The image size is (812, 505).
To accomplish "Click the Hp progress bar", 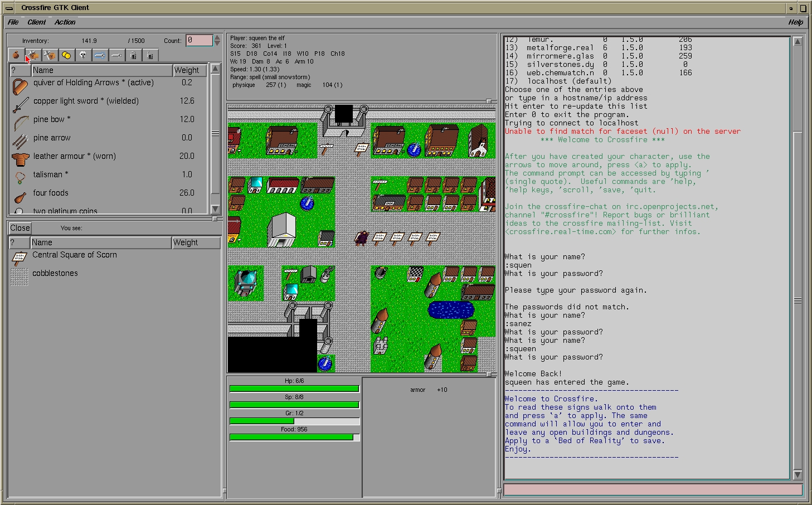I will click(x=294, y=389).
